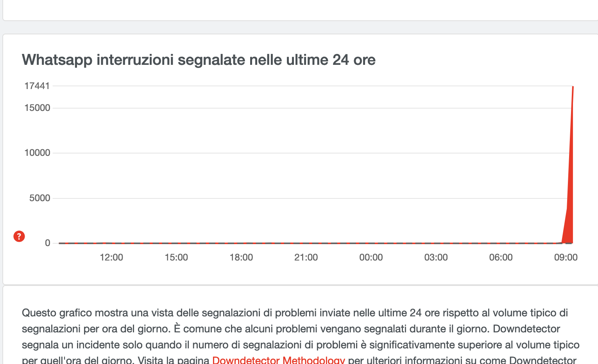Image resolution: width=598 pixels, height=364 pixels.
Task: Select the chart title about Whatsapp interruptions
Action: [199, 60]
